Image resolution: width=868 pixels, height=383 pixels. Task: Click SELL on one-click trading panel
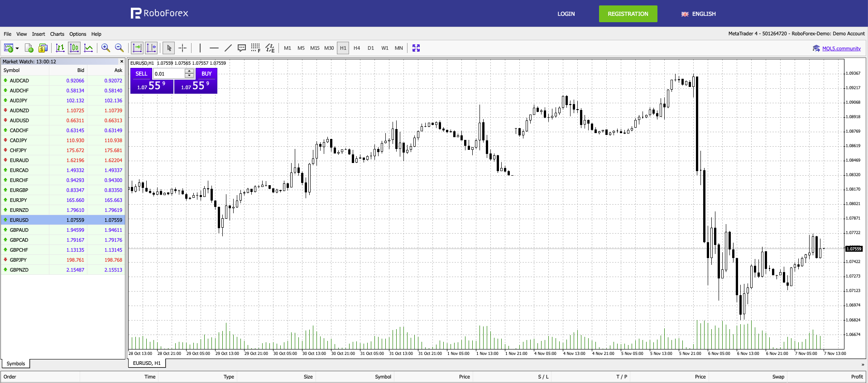coord(141,74)
